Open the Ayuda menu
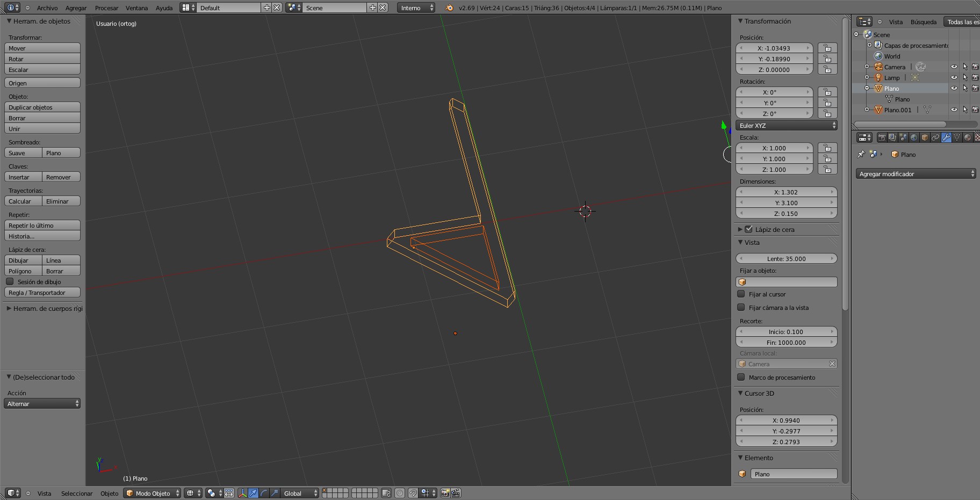The width and height of the screenshot is (980, 500). pos(164,8)
